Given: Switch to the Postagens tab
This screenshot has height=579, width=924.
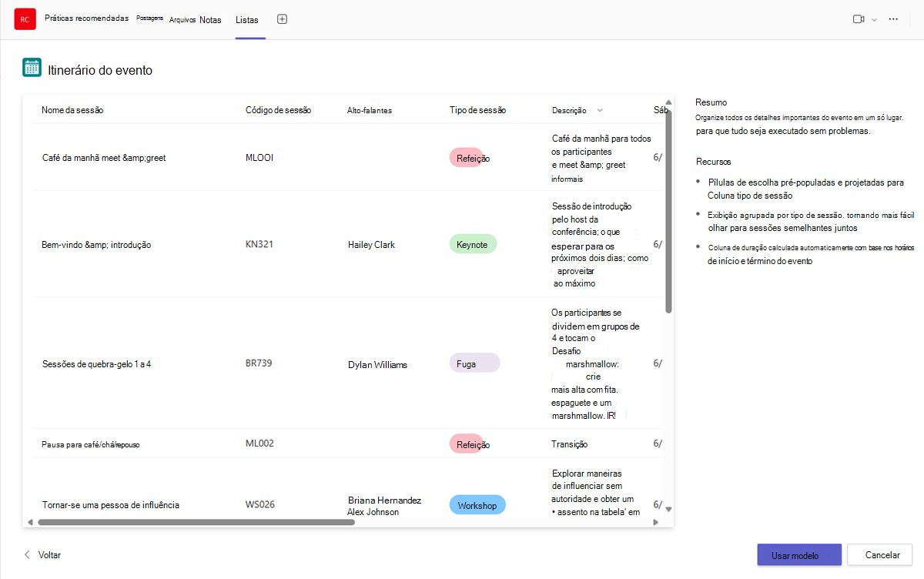Looking at the screenshot, I should pyautogui.click(x=149, y=18).
